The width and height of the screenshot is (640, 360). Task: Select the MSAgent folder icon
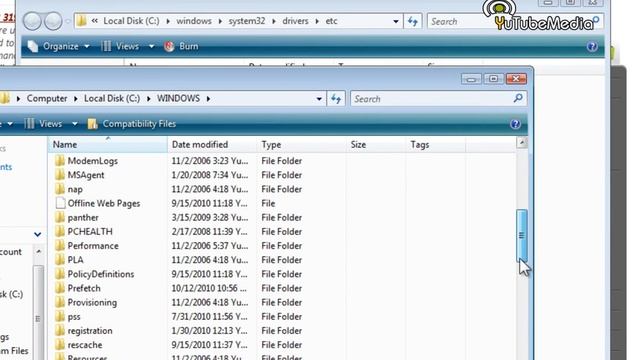60,175
